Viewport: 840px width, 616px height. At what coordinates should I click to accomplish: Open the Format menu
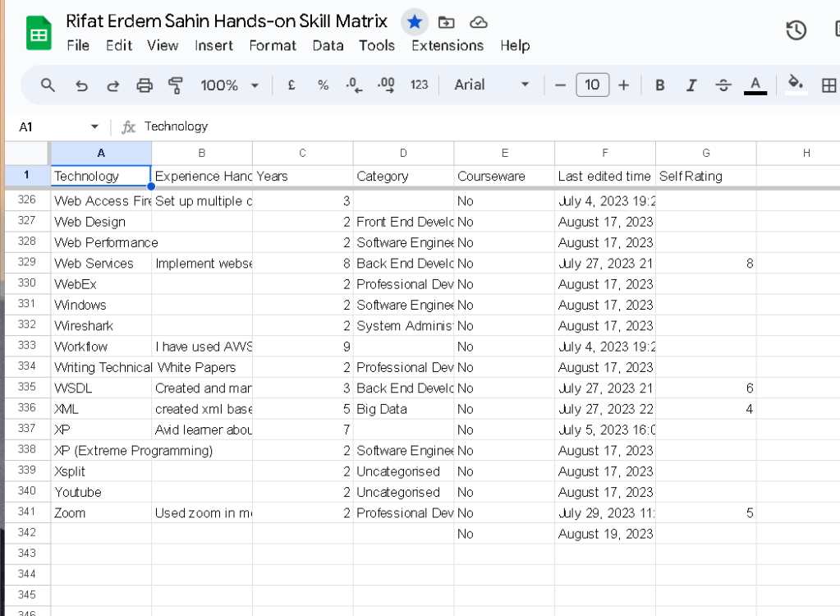pyautogui.click(x=272, y=45)
